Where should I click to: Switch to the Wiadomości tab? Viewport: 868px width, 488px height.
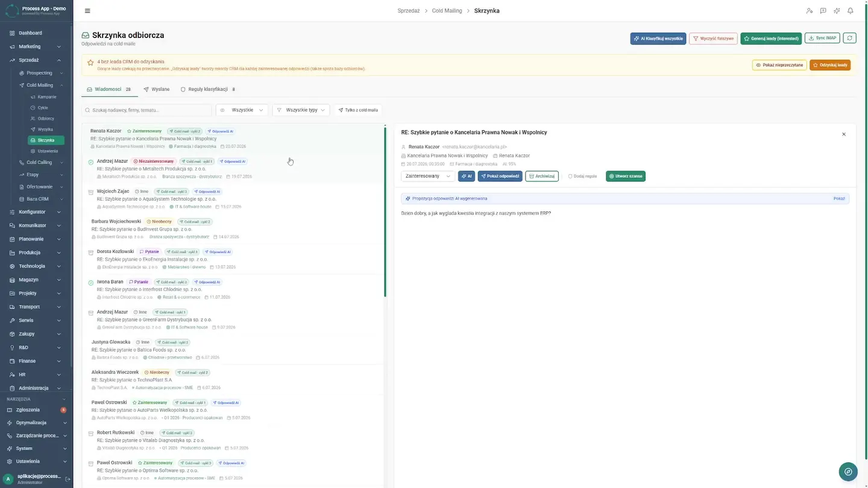click(x=109, y=89)
